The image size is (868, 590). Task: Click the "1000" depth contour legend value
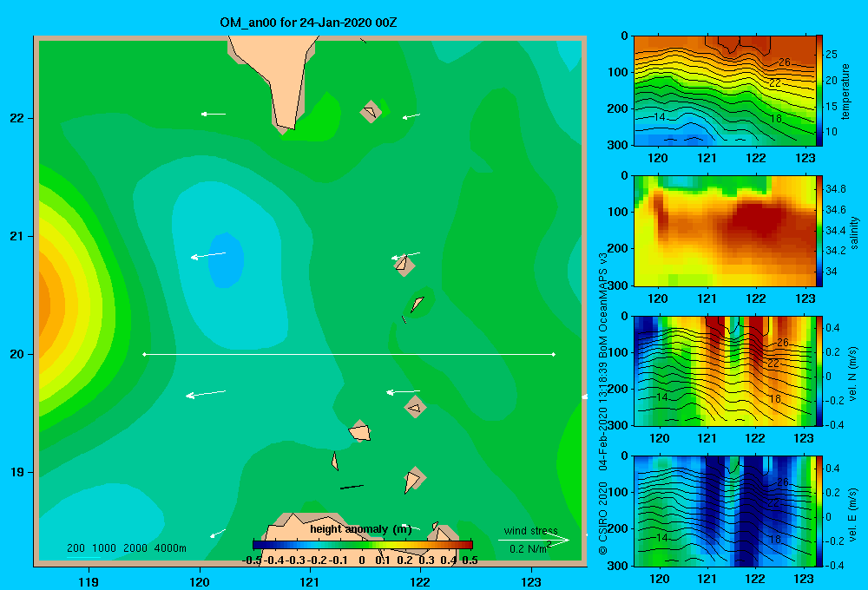click(104, 548)
